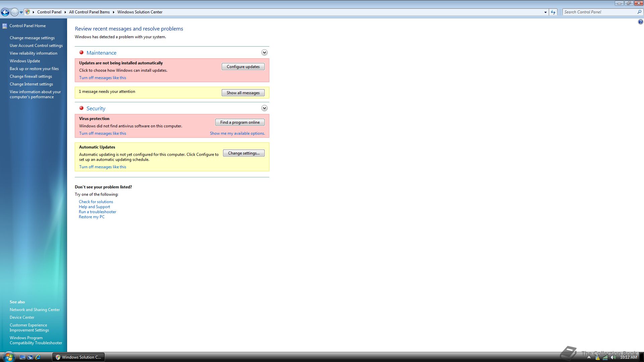Open the address bar history dropdown
The height and width of the screenshot is (362, 644).
545,12
